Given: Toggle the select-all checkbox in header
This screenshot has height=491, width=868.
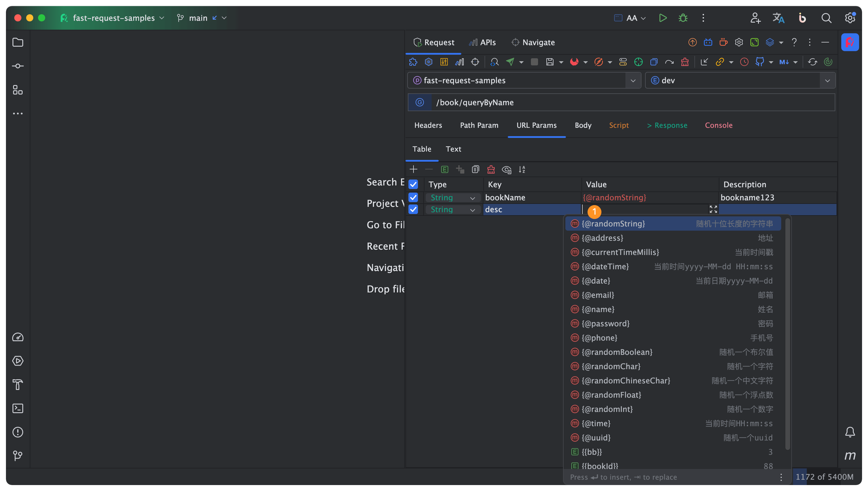Looking at the screenshot, I should tap(413, 185).
